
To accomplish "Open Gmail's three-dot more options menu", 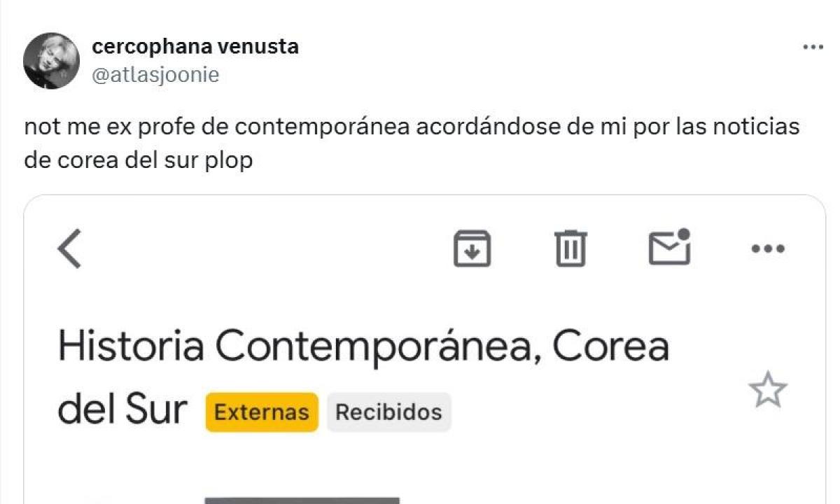I will [767, 248].
